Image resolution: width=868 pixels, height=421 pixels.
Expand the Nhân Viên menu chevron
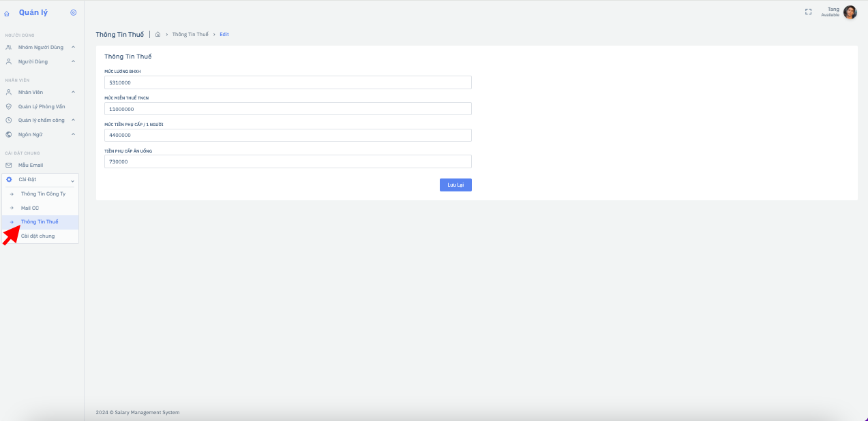(x=73, y=92)
